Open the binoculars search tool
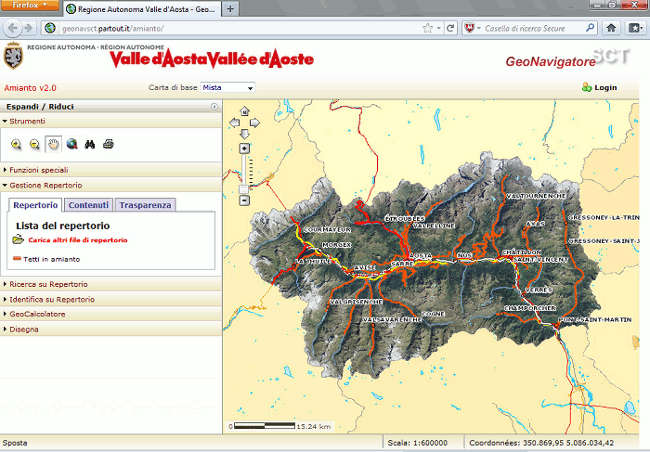The width and height of the screenshot is (650, 452). [x=90, y=144]
